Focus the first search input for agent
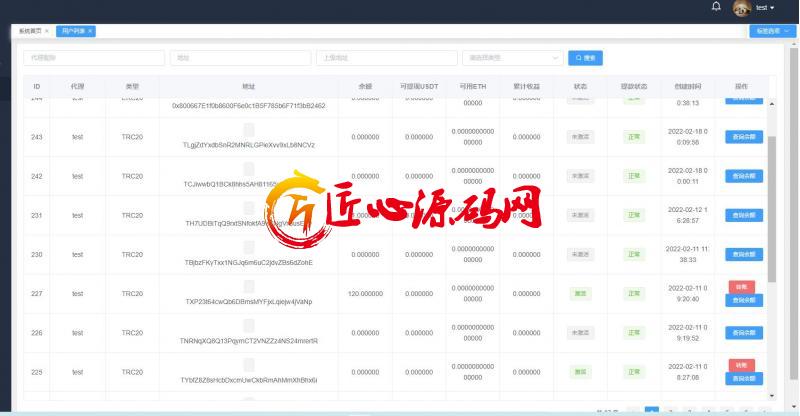800x416 pixels. [94, 58]
